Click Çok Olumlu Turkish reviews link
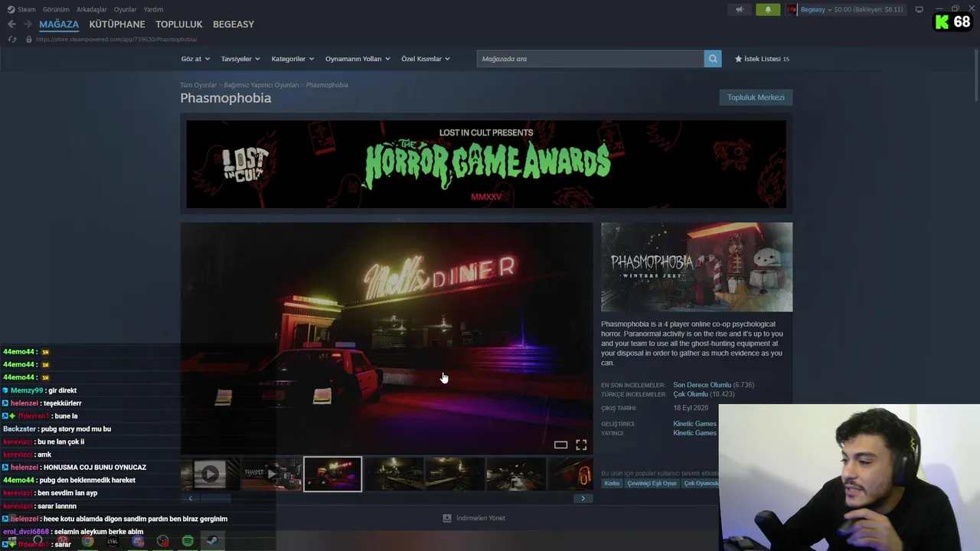Image resolution: width=980 pixels, height=551 pixels. (x=691, y=394)
